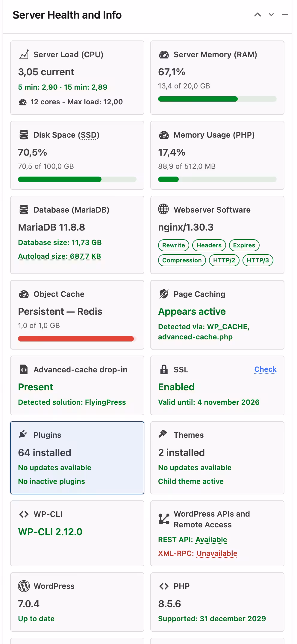Click the Object Cache gauge icon
The height and width of the screenshot is (644, 297).
pyautogui.click(x=24, y=294)
